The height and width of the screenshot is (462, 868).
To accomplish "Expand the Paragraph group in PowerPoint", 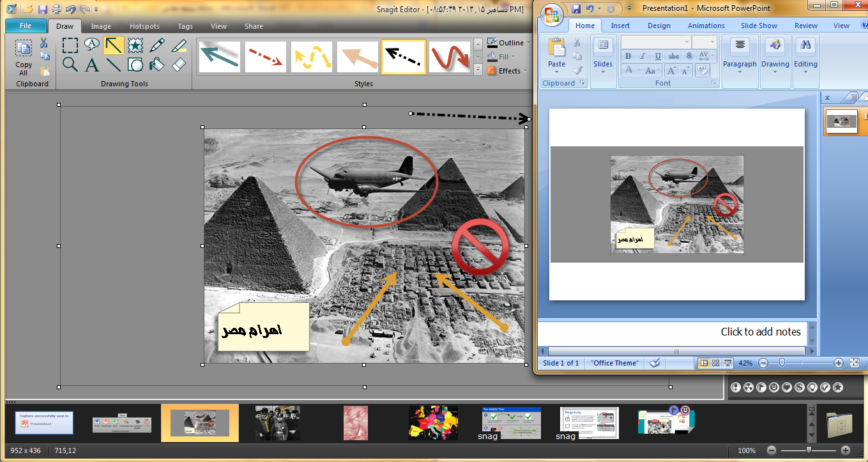I will (x=740, y=72).
